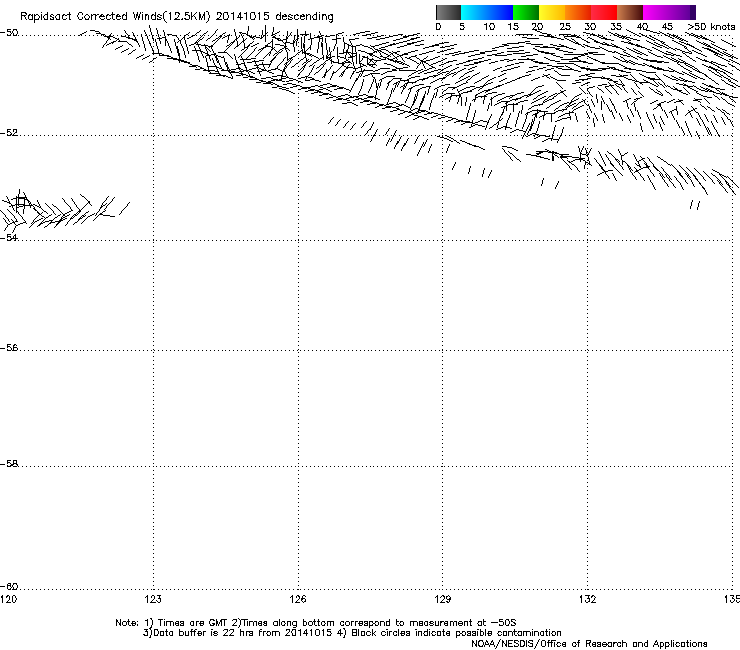Viewport: 740px width, 650px height.
Task: Click the yellow 20-25 knots color swatch
Action: (x=552, y=12)
